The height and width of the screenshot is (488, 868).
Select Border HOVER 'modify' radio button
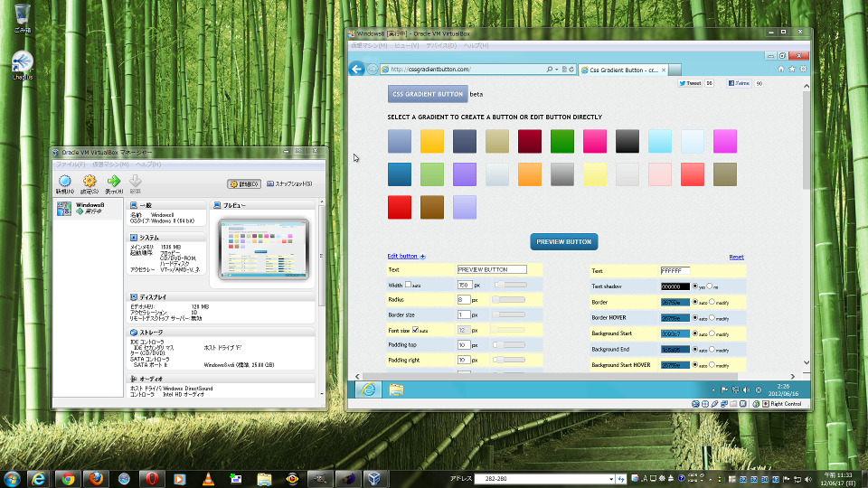coord(712,317)
